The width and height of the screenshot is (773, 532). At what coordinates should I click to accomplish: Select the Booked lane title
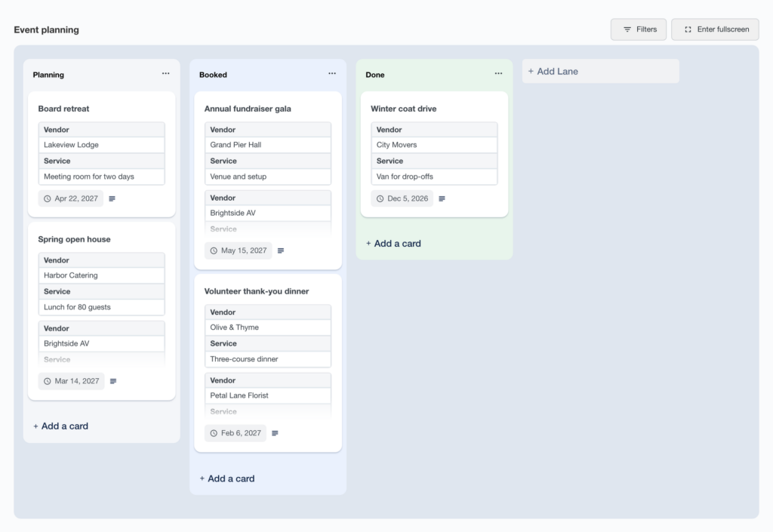pos(213,75)
